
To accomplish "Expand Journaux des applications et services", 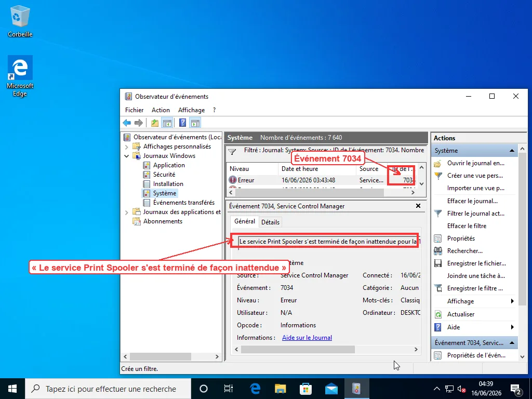I will click(127, 212).
